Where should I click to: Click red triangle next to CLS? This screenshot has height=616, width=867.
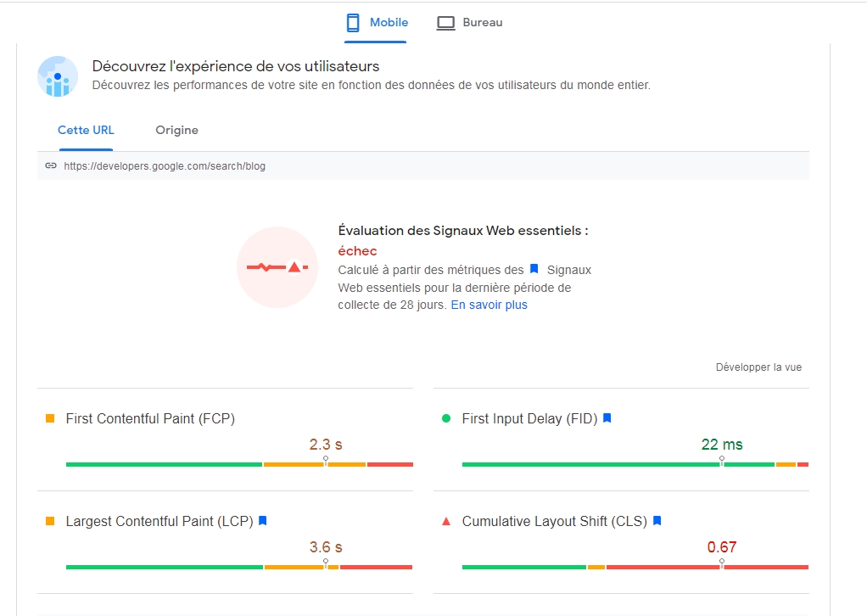tap(446, 521)
